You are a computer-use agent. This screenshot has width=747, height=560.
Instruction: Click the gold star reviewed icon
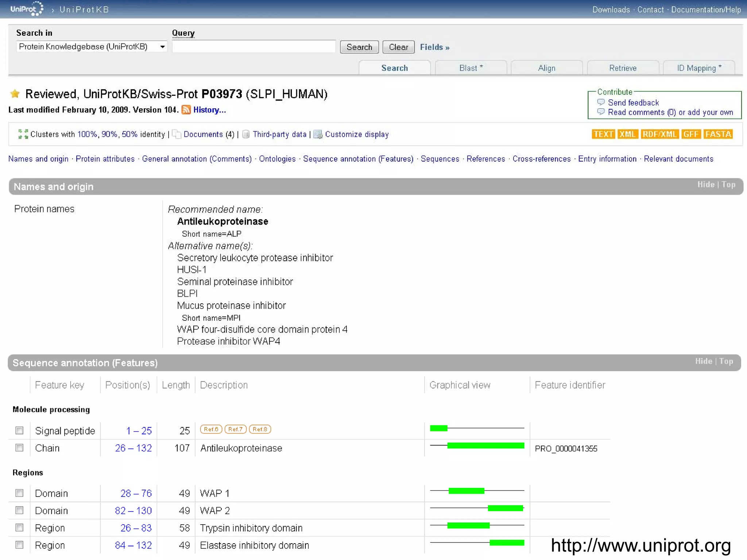[x=15, y=94]
